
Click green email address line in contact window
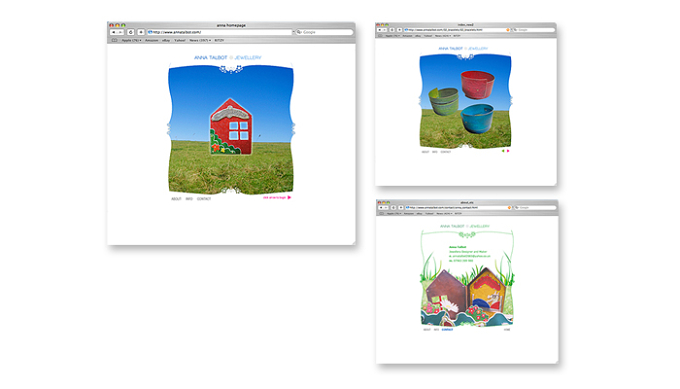click(x=470, y=256)
